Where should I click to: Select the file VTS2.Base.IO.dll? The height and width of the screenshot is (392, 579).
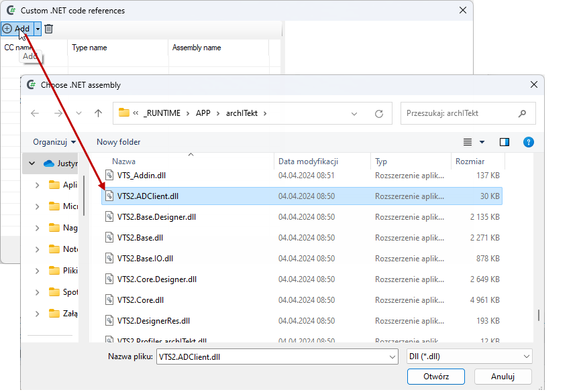click(302, 259)
